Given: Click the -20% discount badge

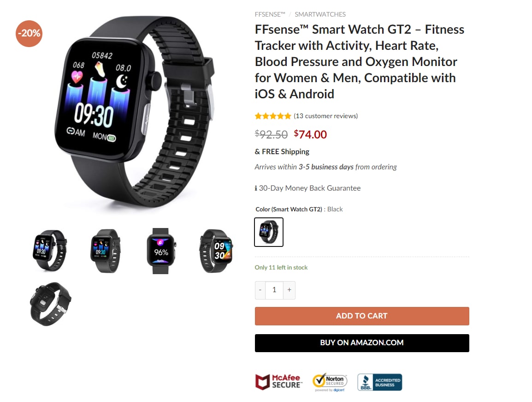Looking at the screenshot, I should (x=29, y=33).
